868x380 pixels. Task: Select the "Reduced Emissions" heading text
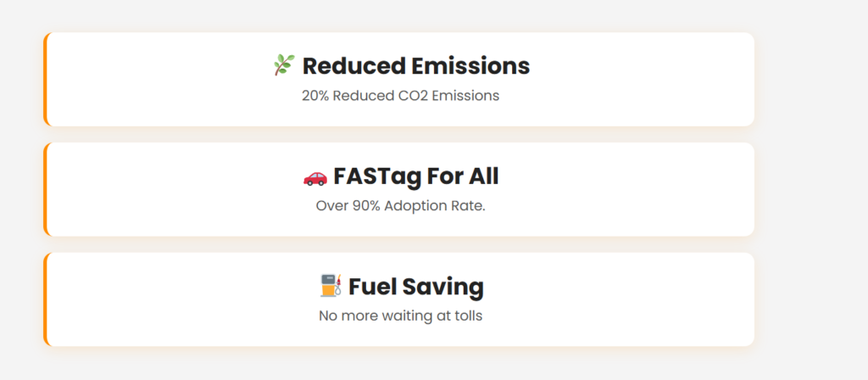pyautogui.click(x=415, y=66)
